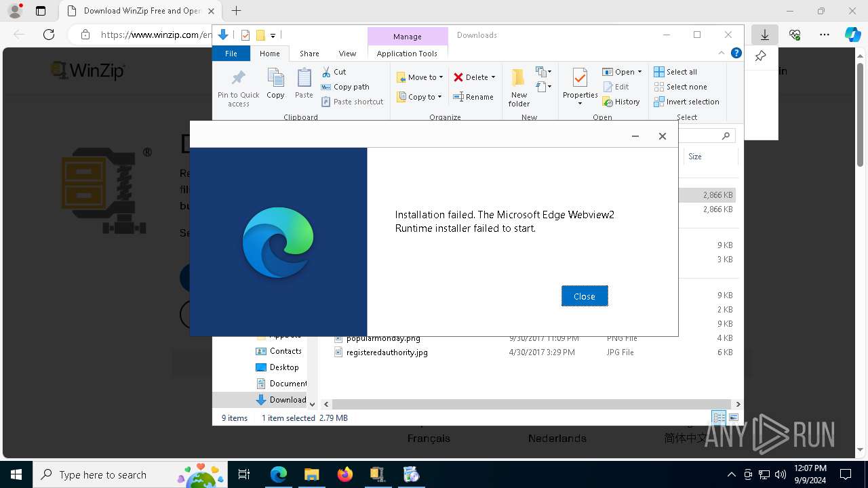Click Copy path in the ribbon
This screenshot has height=488, width=868.
coord(345,87)
